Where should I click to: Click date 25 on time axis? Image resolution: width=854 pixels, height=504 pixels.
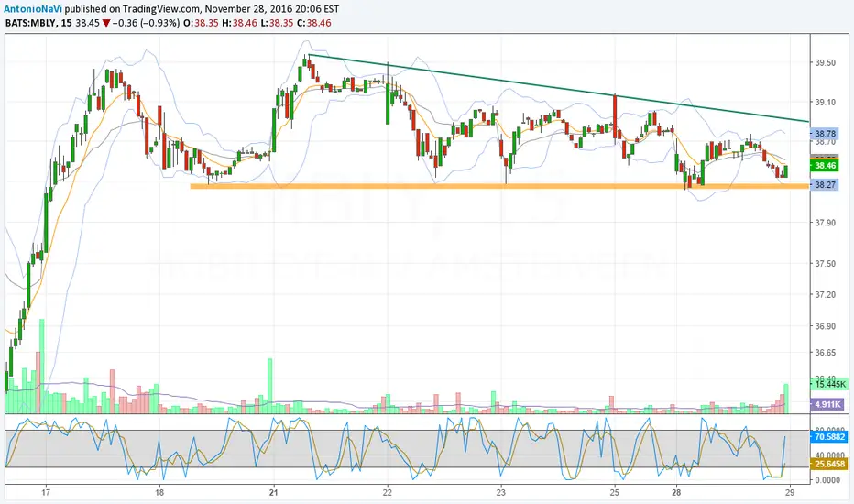coord(614,493)
